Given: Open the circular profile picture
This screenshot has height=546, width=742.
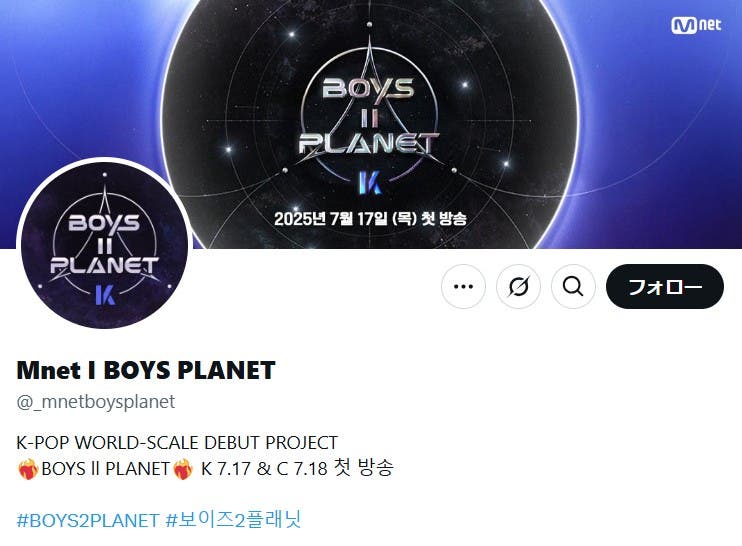Looking at the screenshot, I should (x=105, y=245).
